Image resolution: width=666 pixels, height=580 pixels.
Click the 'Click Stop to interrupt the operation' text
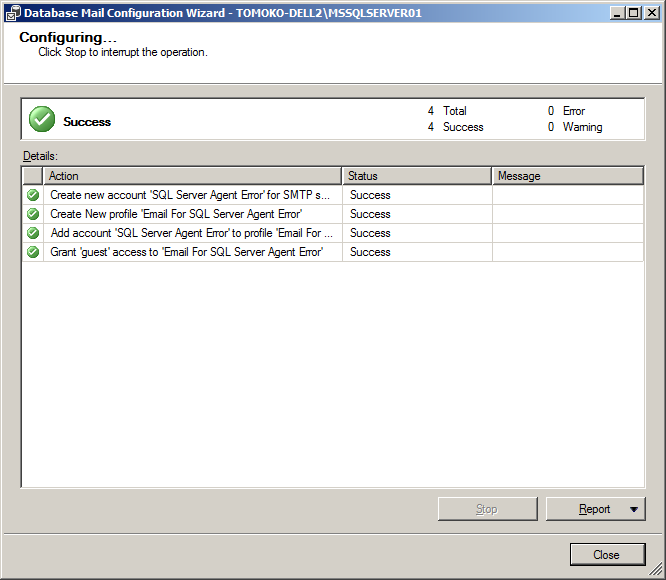(x=123, y=52)
